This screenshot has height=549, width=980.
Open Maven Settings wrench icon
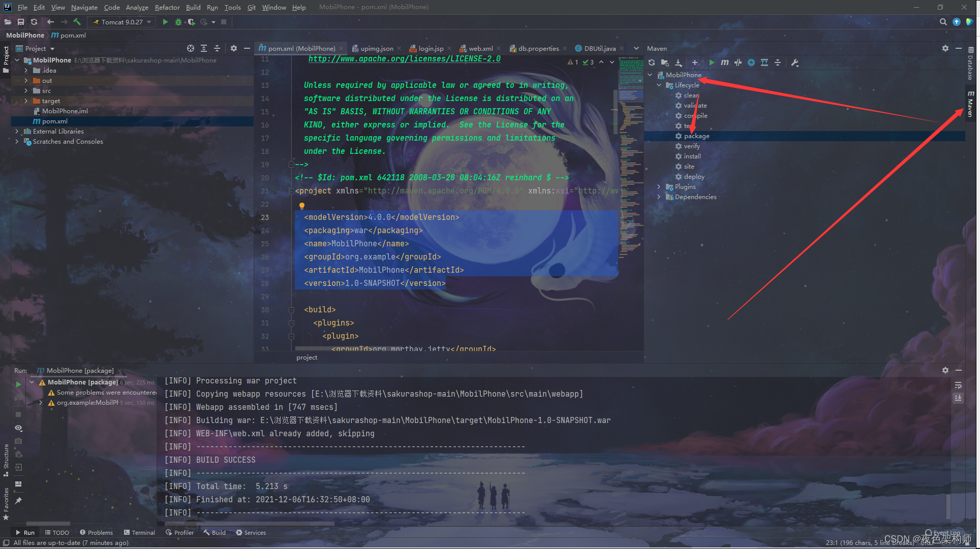point(795,62)
